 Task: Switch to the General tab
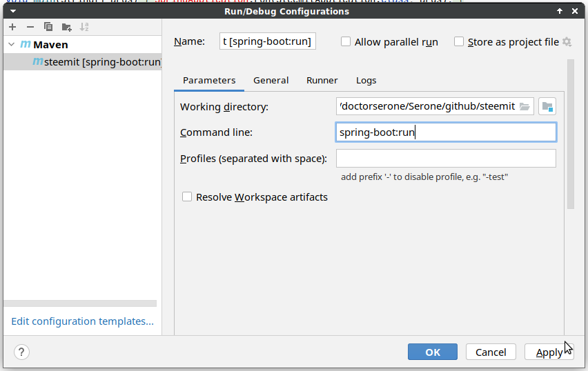[x=271, y=80]
